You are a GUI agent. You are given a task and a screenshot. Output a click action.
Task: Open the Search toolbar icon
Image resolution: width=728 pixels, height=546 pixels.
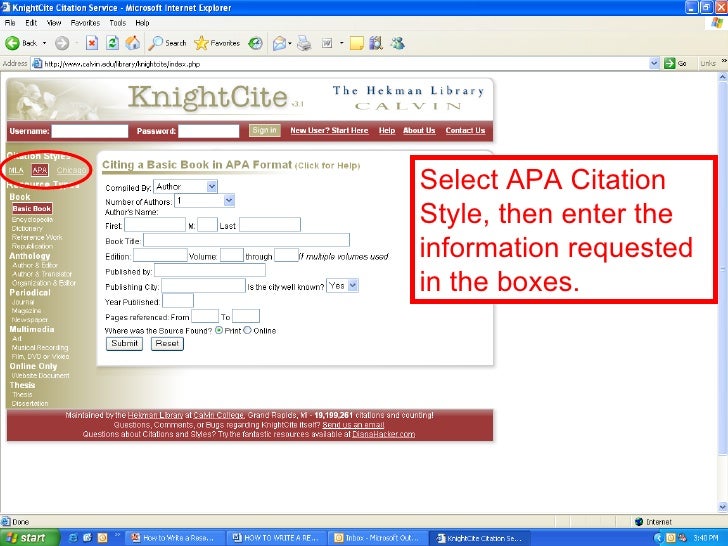[156, 43]
